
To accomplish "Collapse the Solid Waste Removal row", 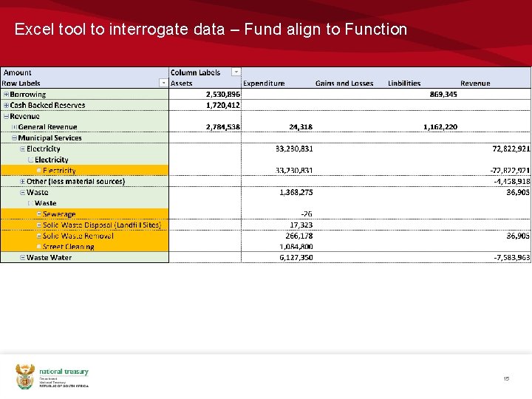I will [39, 236].
